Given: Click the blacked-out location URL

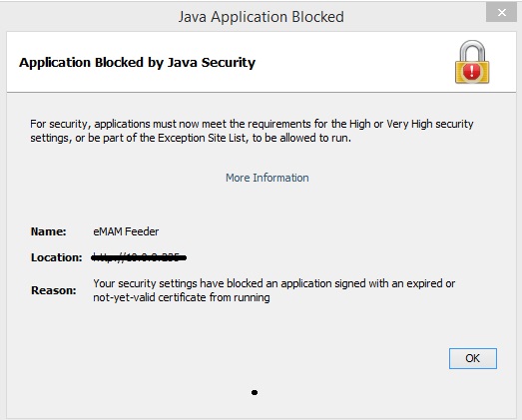Looking at the screenshot, I should pos(139,257).
